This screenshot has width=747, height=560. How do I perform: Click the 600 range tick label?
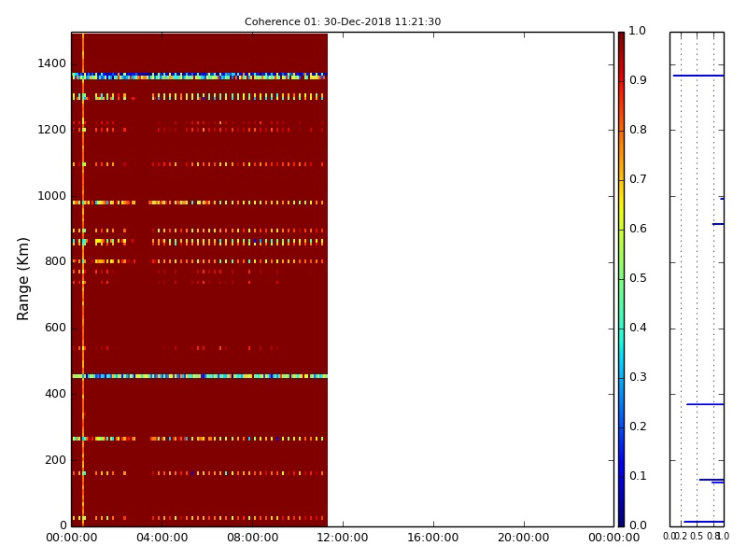coord(55,329)
